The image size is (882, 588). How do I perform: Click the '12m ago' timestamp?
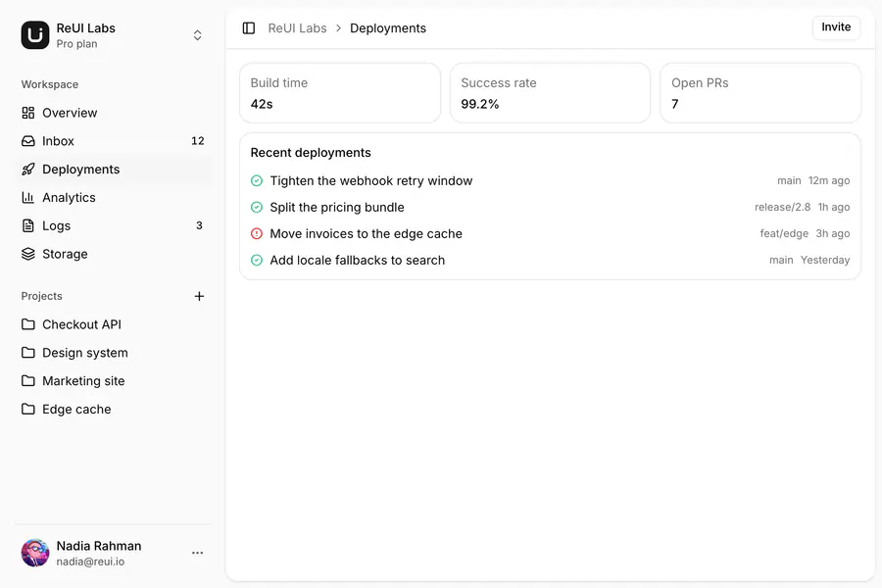pyautogui.click(x=829, y=180)
